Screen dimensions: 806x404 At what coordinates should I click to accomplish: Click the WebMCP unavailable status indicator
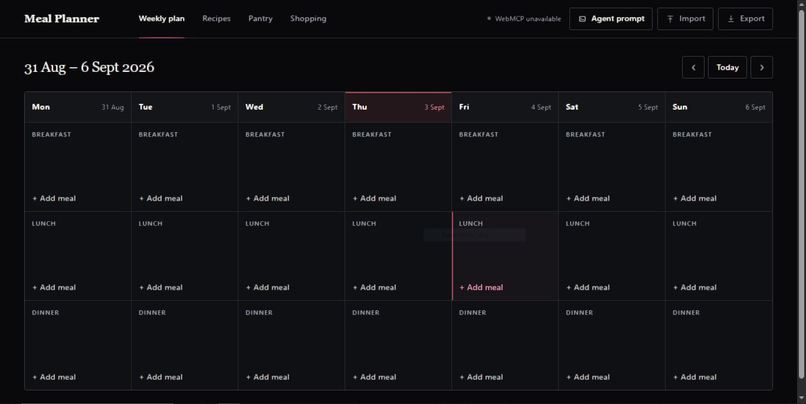pyautogui.click(x=524, y=19)
